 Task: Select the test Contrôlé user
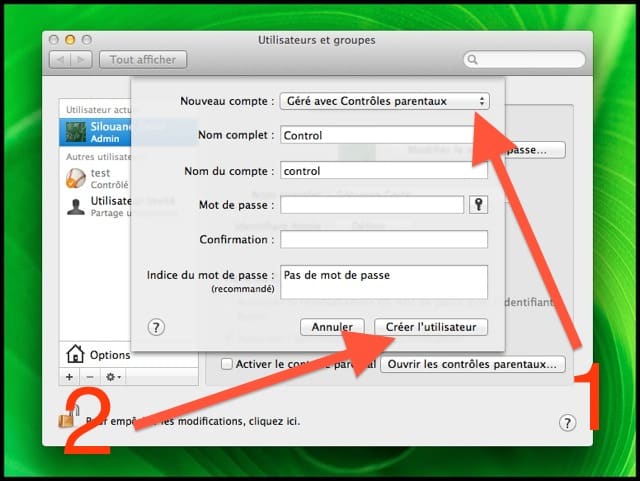pyautogui.click(x=95, y=178)
